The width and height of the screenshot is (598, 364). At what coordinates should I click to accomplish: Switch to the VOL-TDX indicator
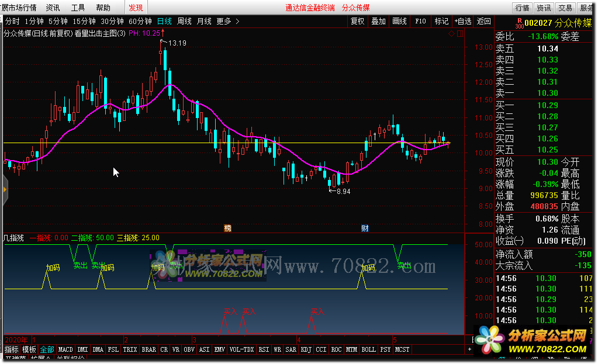(242, 349)
